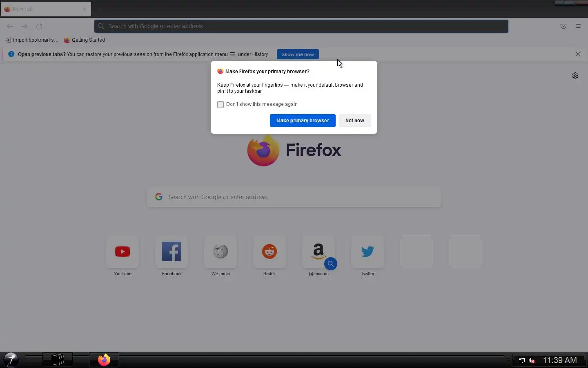Screen dimensions: 588x368
Task: Click the Firefox icon in taskbar
Action: (x=104, y=360)
